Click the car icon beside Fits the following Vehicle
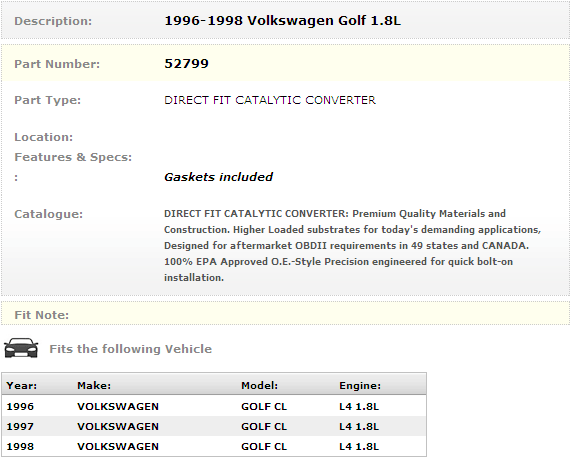Image resolution: width=570 pixels, height=474 pixels. click(21, 348)
